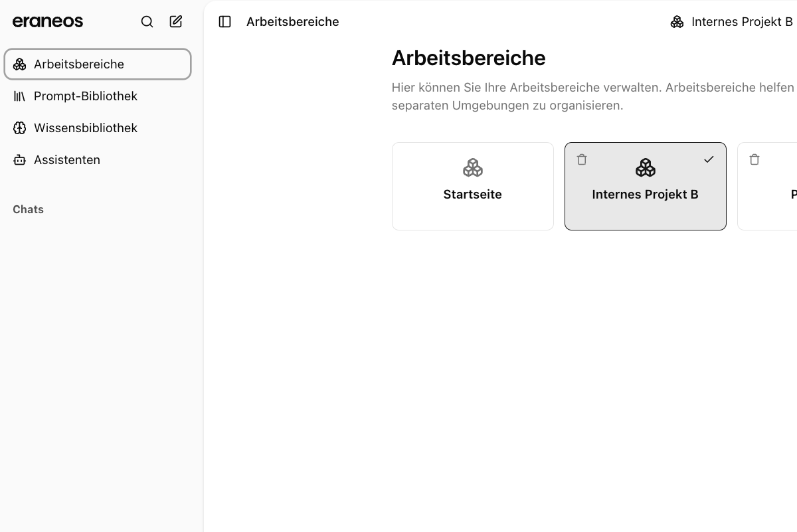This screenshot has width=797, height=532.
Task: Click the checkmark on the Internes Projekt B card
Action: click(709, 159)
